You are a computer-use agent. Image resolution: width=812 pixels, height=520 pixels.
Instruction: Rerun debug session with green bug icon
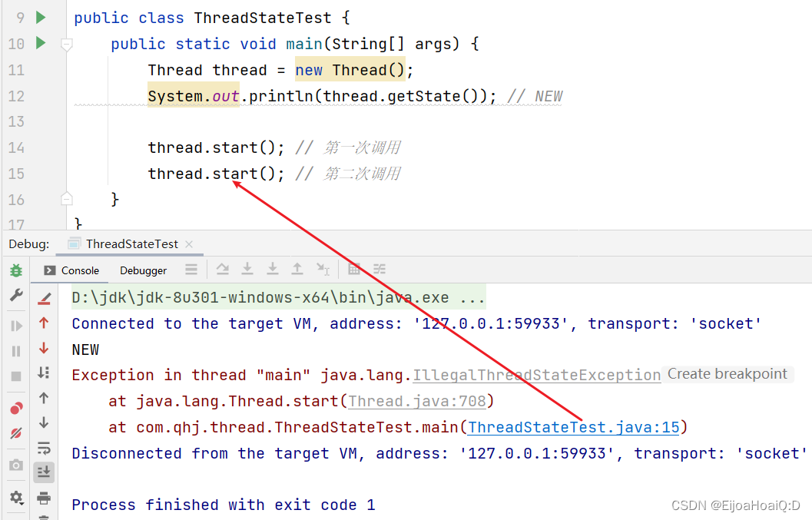click(x=16, y=270)
